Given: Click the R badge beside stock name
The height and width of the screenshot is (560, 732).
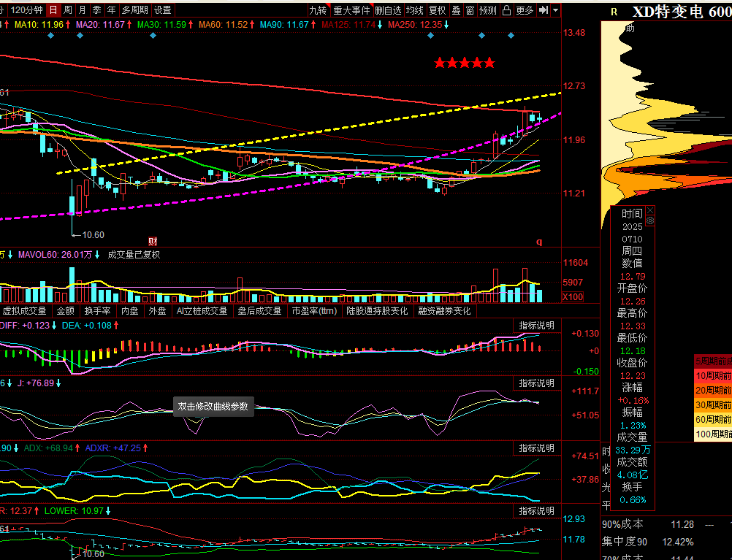Looking at the screenshot, I should 614,12.
